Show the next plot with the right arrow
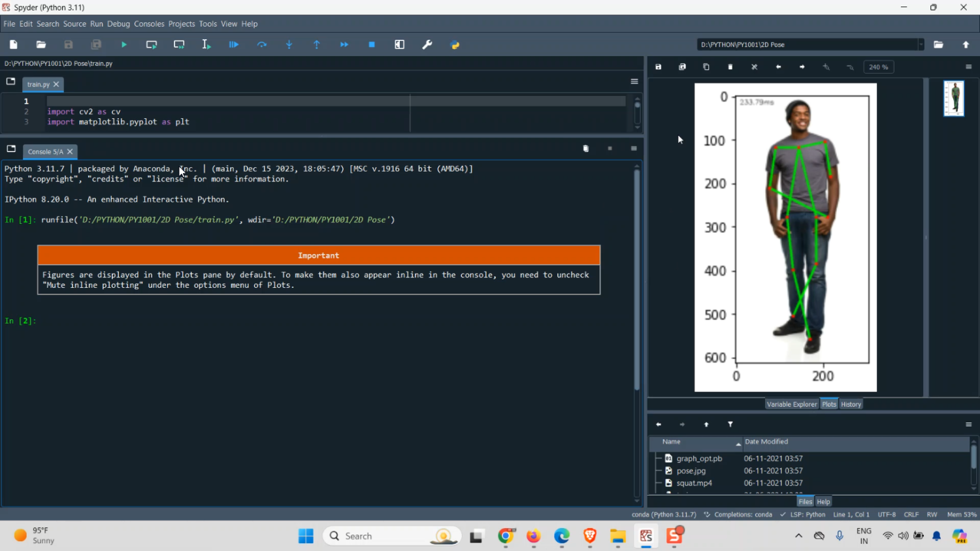The image size is (980, 551). (x=802, y=67)
